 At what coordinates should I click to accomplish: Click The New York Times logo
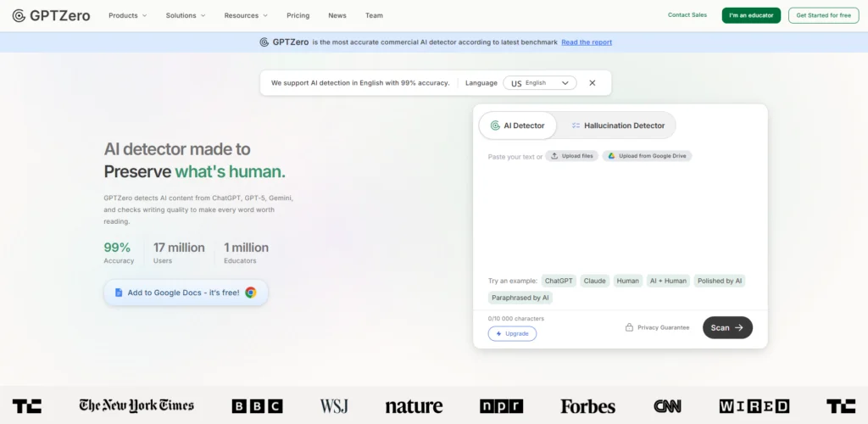[136, 405]
